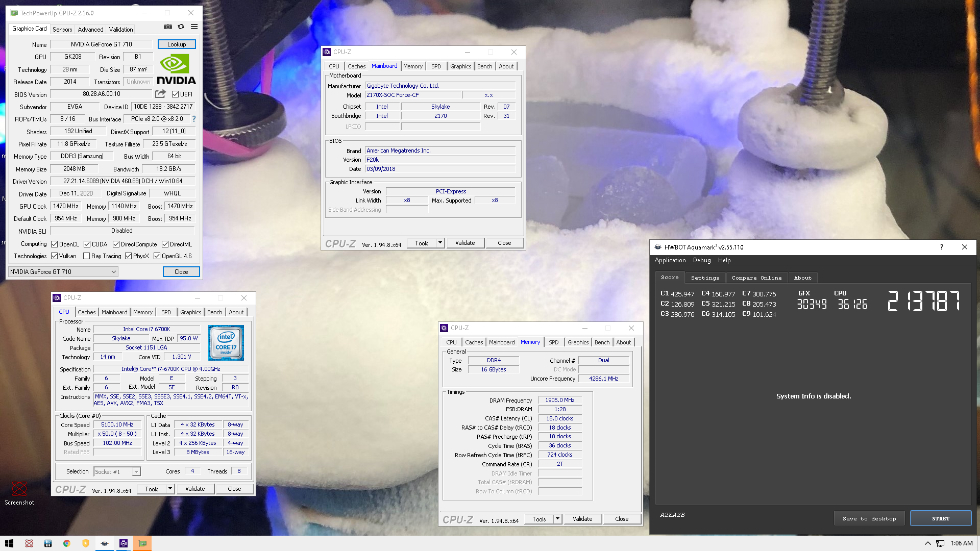Click the red crossed taskbar icon next to Start
980x551 pixels.
click(x=29, y=543)
